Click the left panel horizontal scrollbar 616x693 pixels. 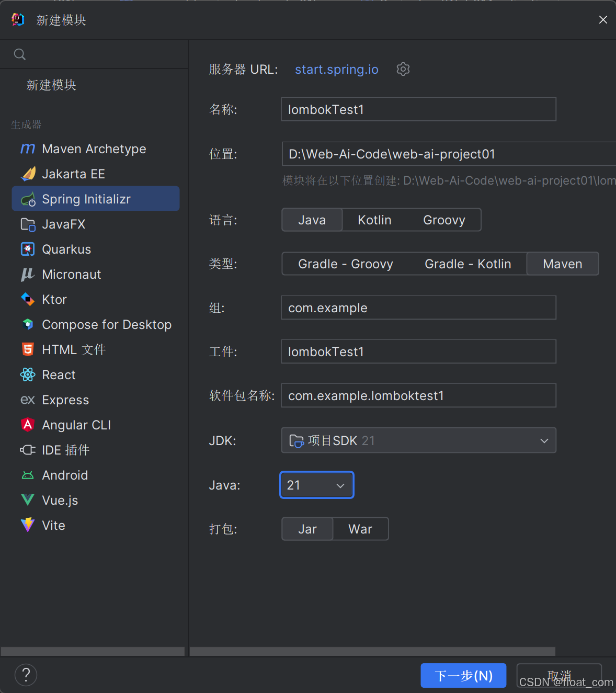click(x=93, y=651)
